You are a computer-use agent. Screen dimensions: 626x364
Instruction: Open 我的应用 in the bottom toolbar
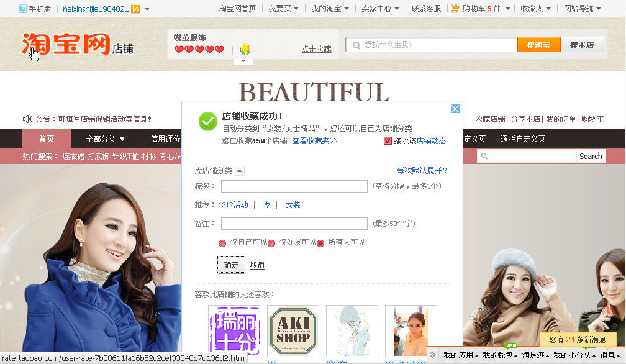click(461, 355)
